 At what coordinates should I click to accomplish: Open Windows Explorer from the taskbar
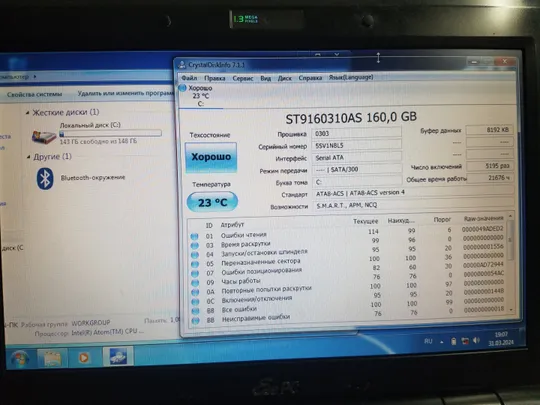[52, 358]
